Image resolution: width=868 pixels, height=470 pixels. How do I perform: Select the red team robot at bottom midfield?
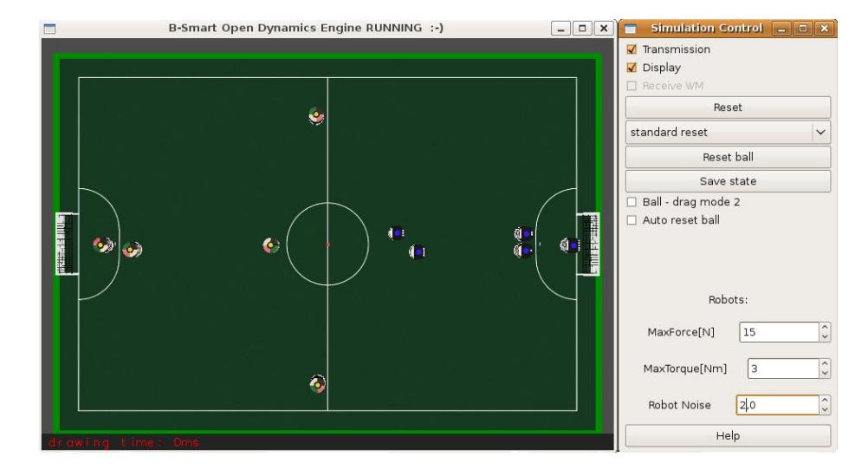[x=317, y=383]
